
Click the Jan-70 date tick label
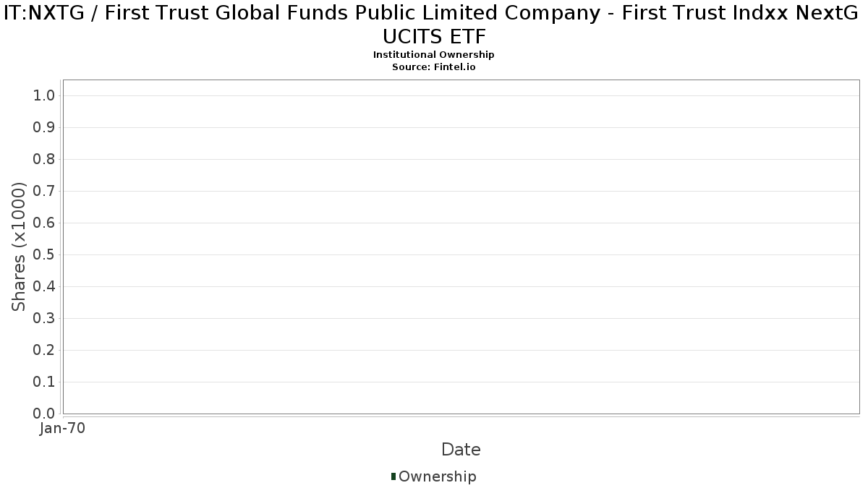(63, 429)
